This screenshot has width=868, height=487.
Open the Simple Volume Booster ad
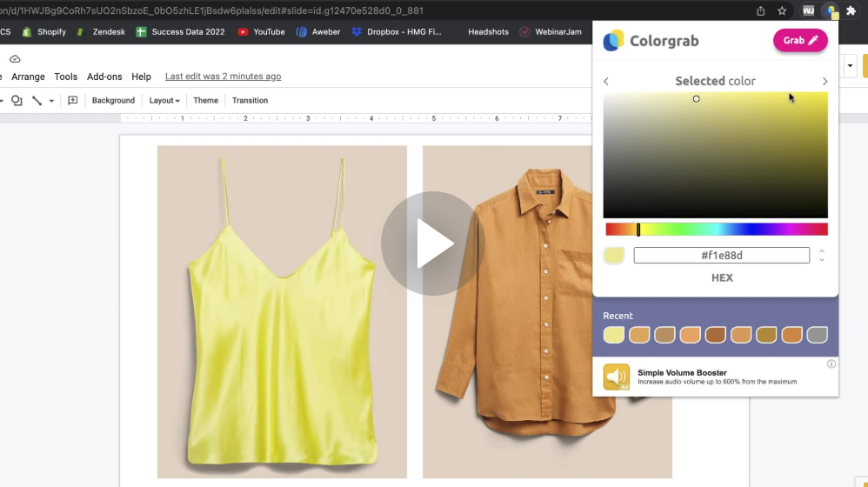coord(716,377)
